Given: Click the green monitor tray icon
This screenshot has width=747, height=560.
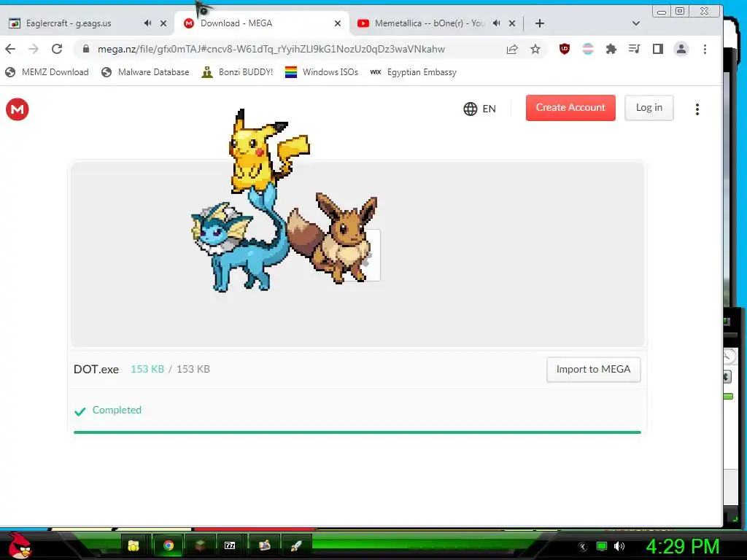Looking at the screenshot, I should pyautogui.click(x=602, y=546).
